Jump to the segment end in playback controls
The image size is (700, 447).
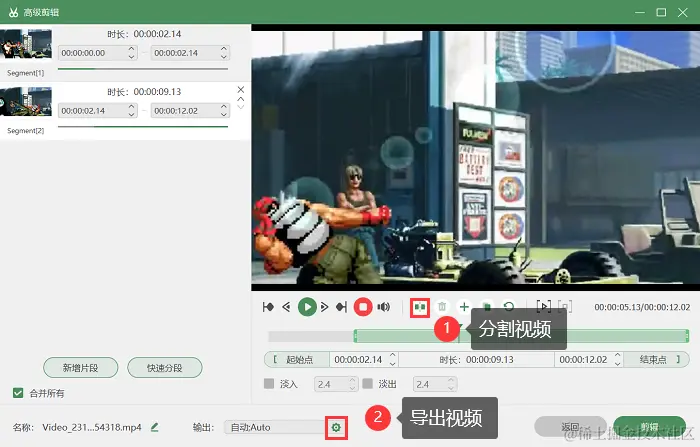(342, 307)
